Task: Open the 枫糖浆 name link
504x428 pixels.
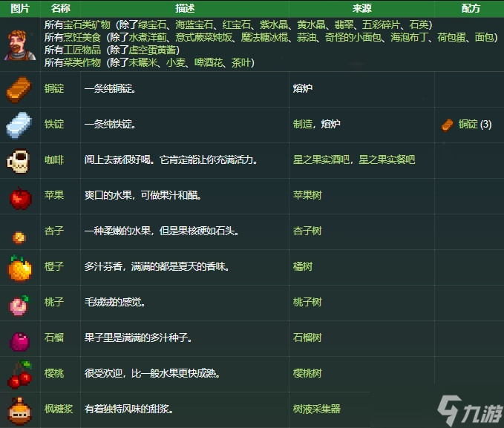Action: (x=59, y=409)
